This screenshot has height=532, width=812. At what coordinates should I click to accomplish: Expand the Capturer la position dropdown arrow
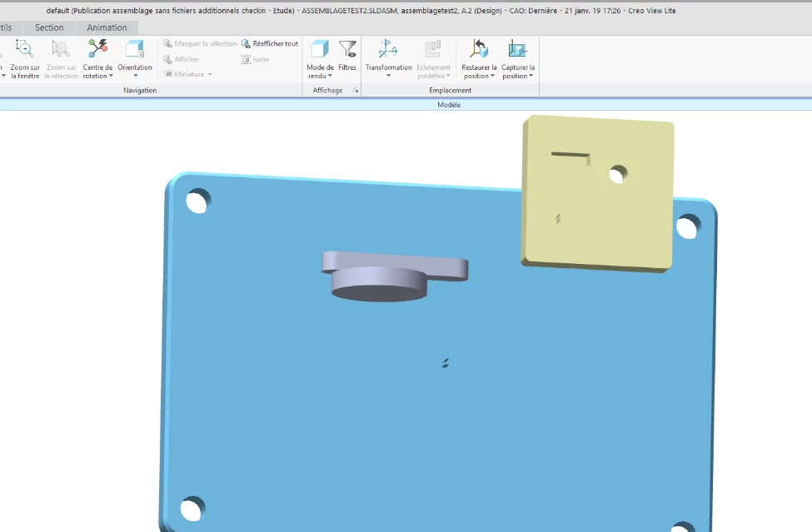[x=531, y=76]
